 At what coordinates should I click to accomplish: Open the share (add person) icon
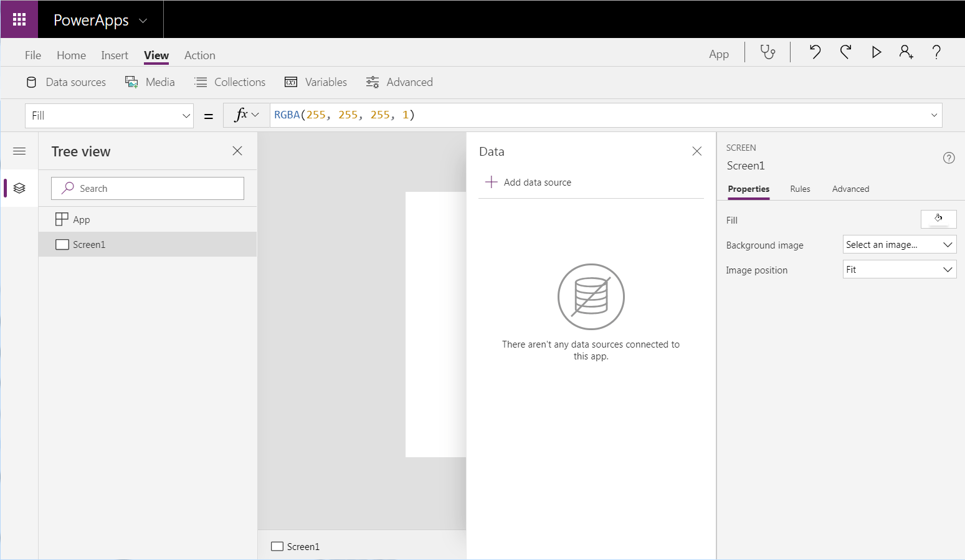tap(906, 52)
